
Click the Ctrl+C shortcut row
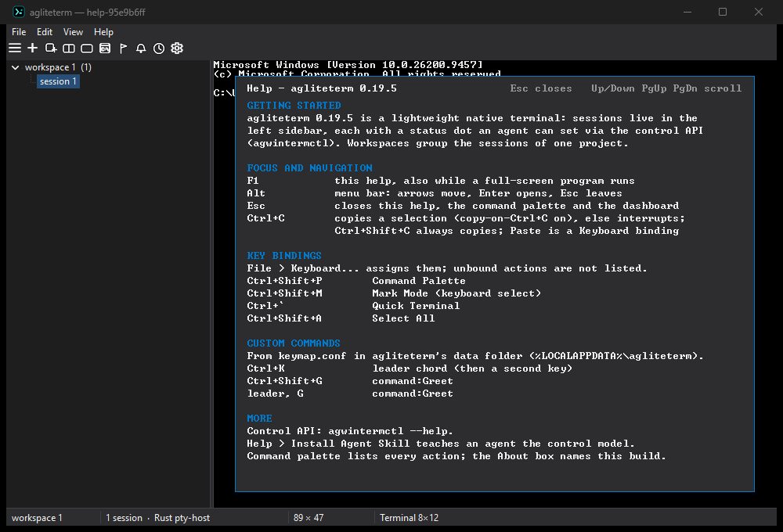466,218
